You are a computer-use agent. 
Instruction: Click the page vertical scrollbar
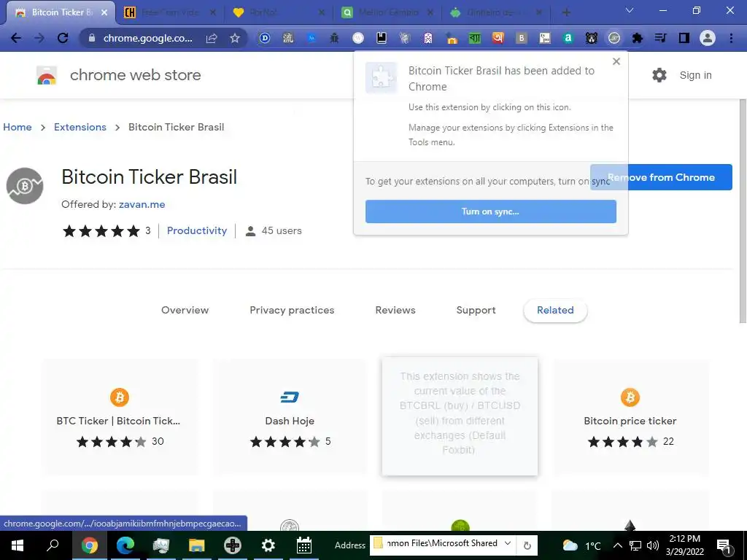coord(742,211)
